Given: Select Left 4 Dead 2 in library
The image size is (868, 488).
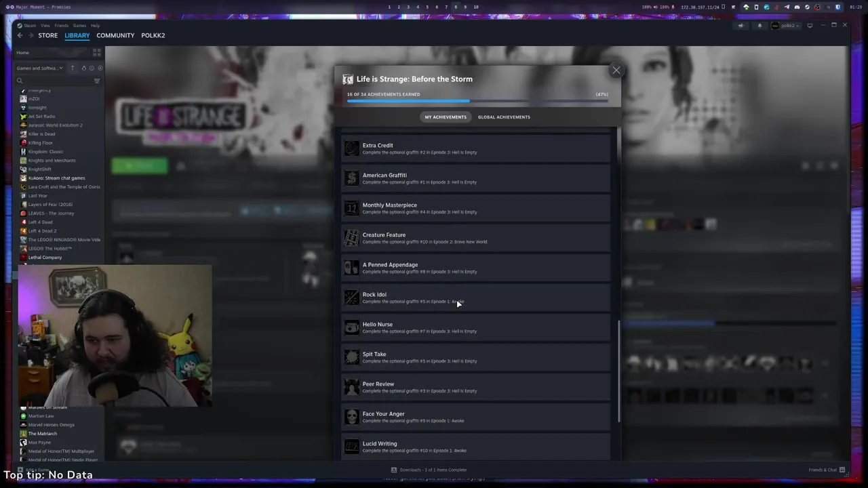Looking at the screenshot, I should (42, 231).
